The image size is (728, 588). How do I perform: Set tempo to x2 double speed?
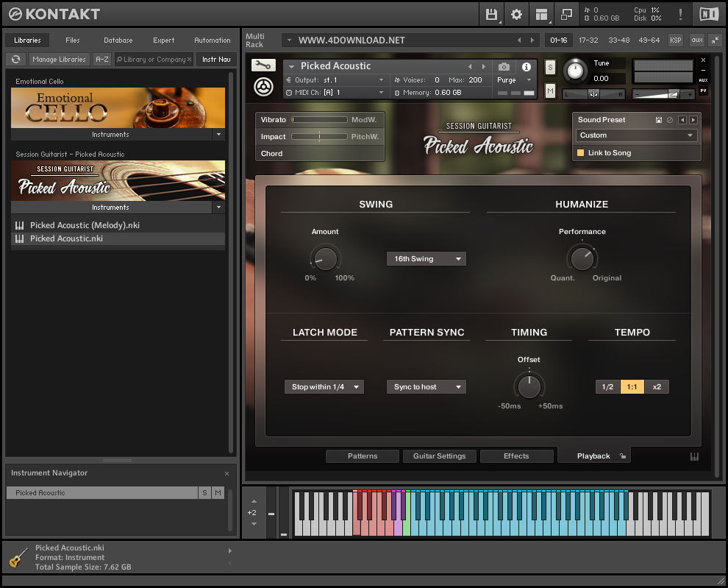pyautogui.click(x=657, y=387)
